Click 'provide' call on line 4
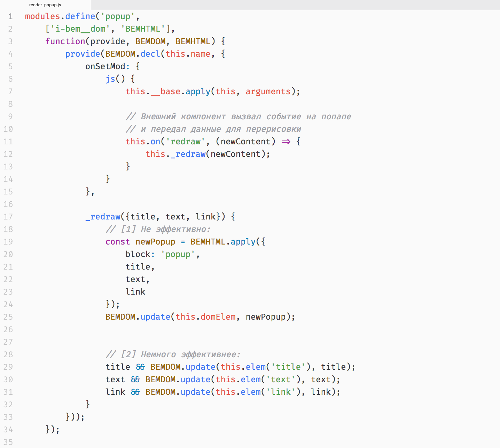 click(x=83, y=54)
